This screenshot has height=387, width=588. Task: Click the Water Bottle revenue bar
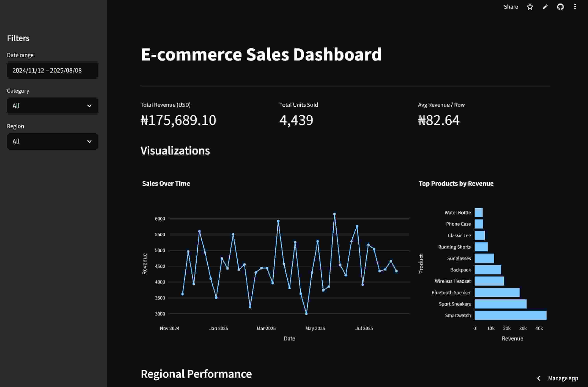point(478,213)
